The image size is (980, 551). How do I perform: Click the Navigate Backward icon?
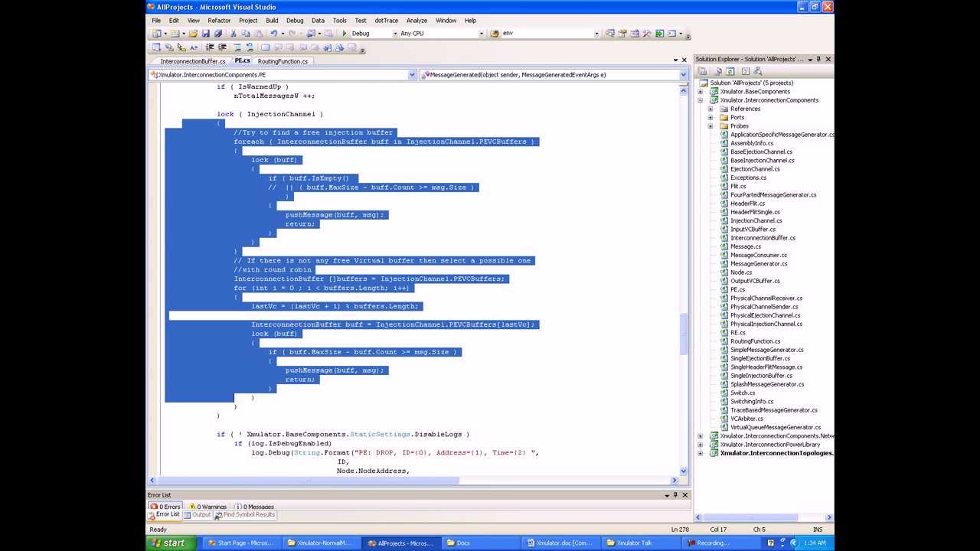coord(310,34)
